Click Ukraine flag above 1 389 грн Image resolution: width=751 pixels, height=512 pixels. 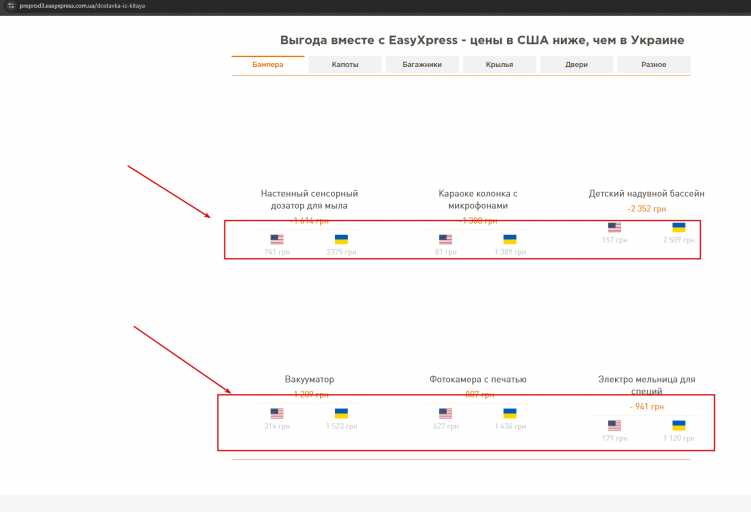[x=510, y=239]
